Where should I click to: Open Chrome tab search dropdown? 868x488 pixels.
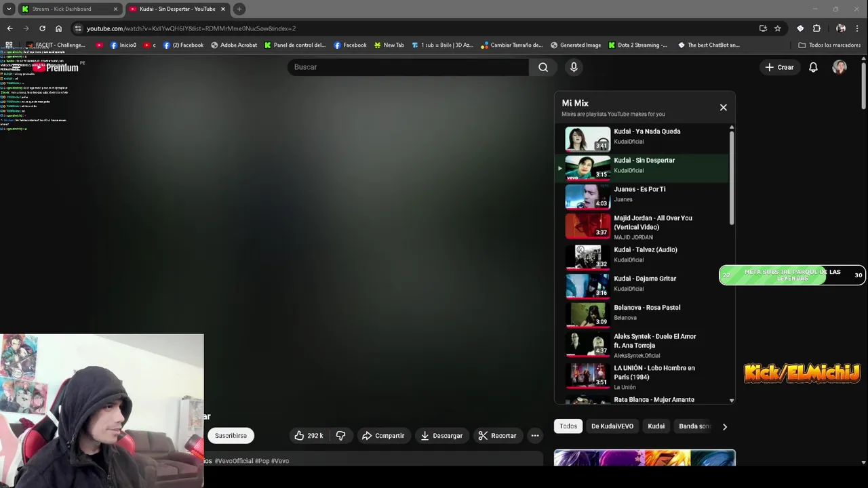click(x=9, y=9)
